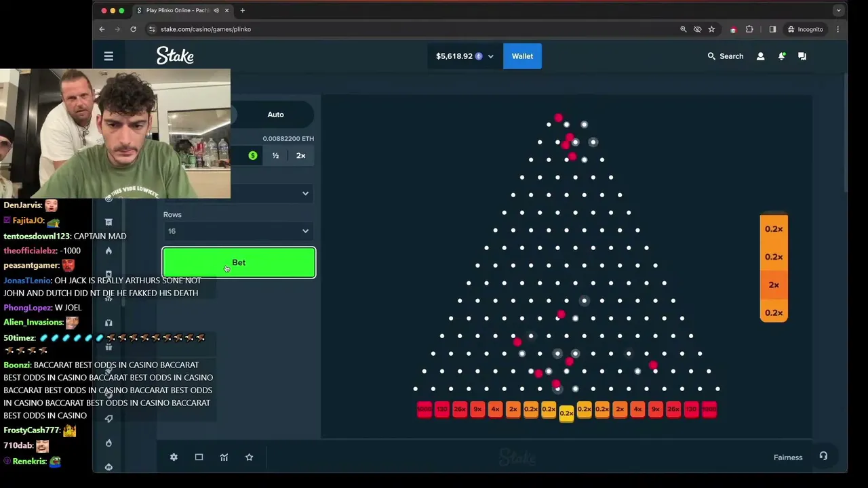This screenshot has height=488, width=868.
Task: Click username tentoesdown123 in chat
Action: coord(37,236)
